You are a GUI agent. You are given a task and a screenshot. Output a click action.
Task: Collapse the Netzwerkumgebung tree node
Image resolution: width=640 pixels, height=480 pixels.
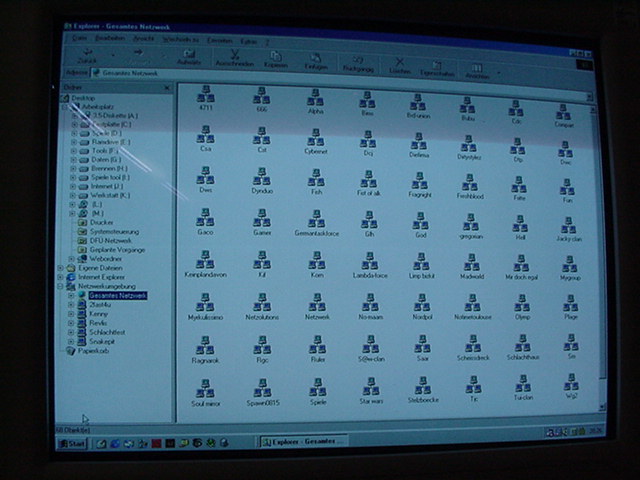coord(61,286)
